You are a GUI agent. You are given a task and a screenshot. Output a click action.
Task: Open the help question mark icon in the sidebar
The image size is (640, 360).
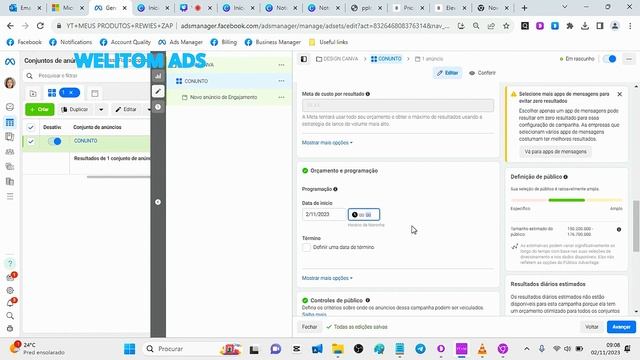pos(10,263)
